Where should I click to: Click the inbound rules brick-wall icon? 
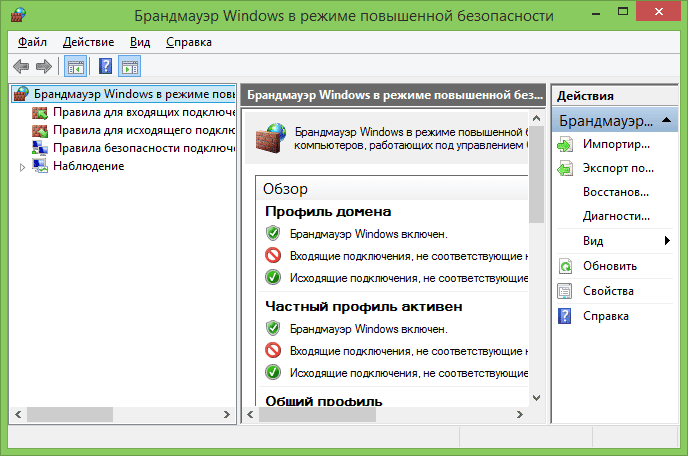(40, 112)
